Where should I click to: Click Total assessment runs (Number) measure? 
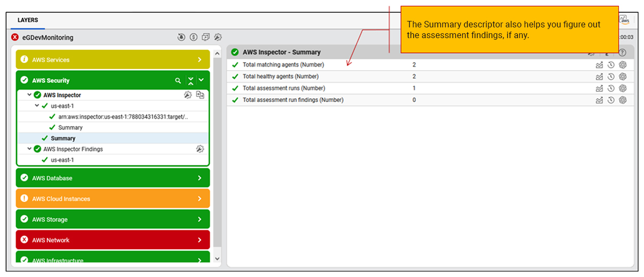coord(284,88)
